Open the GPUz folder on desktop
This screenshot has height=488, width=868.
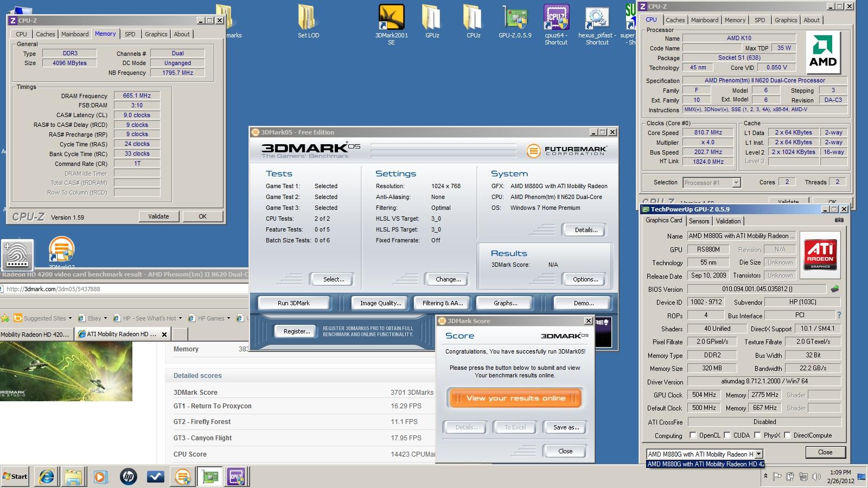(432, 22)
